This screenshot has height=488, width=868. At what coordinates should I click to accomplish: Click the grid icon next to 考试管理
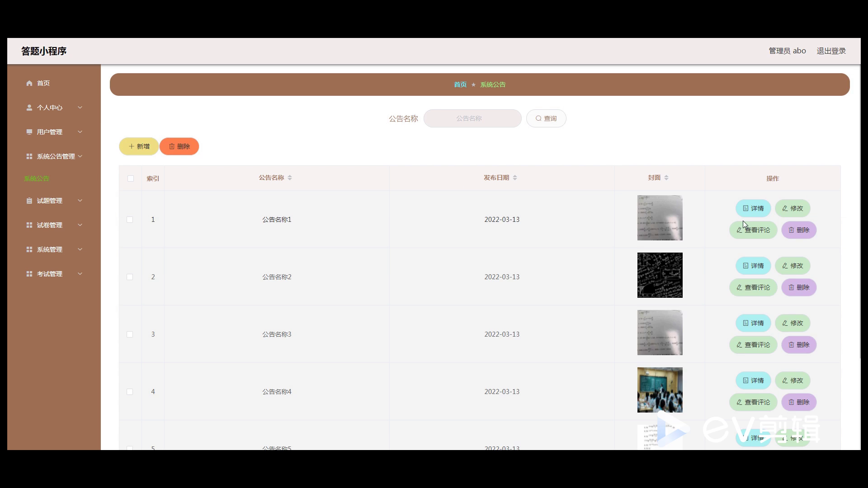[x=29, y=274]
